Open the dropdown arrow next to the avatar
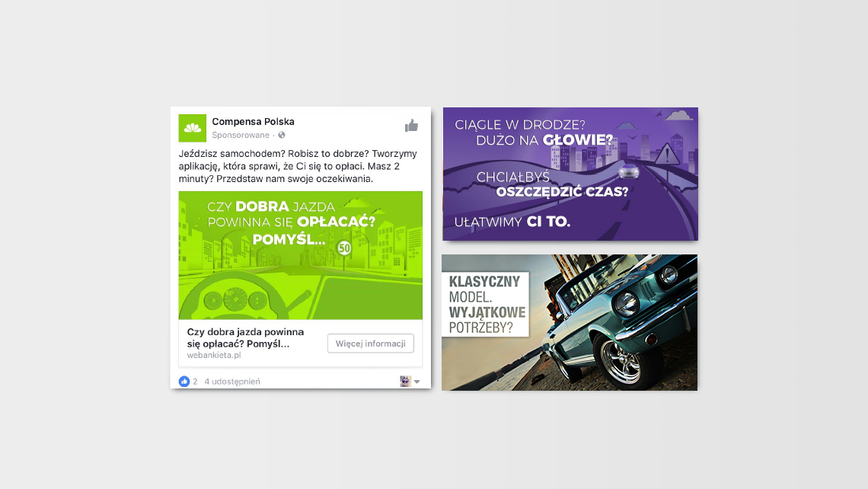This screenshot has width=868, height=489. click(x=416, y=382)
